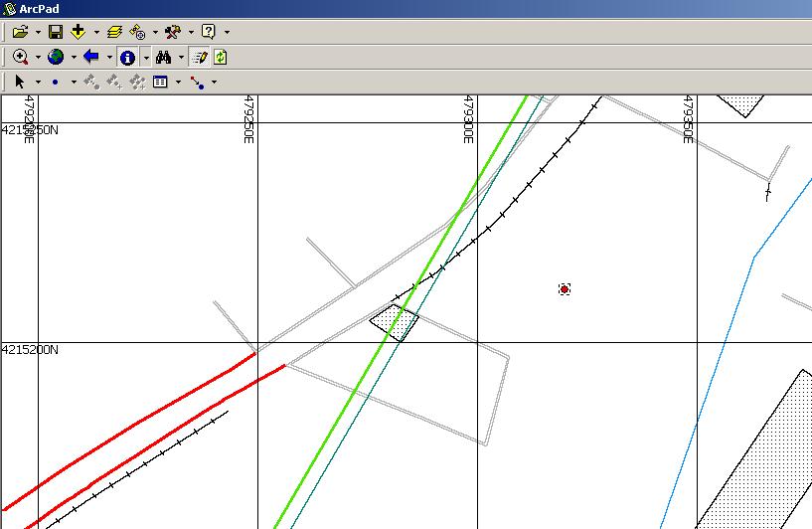Viewport: 812px width, 529px height.
Task: Open the Tools hammer and wrench icon
Action: pos(173,32)
